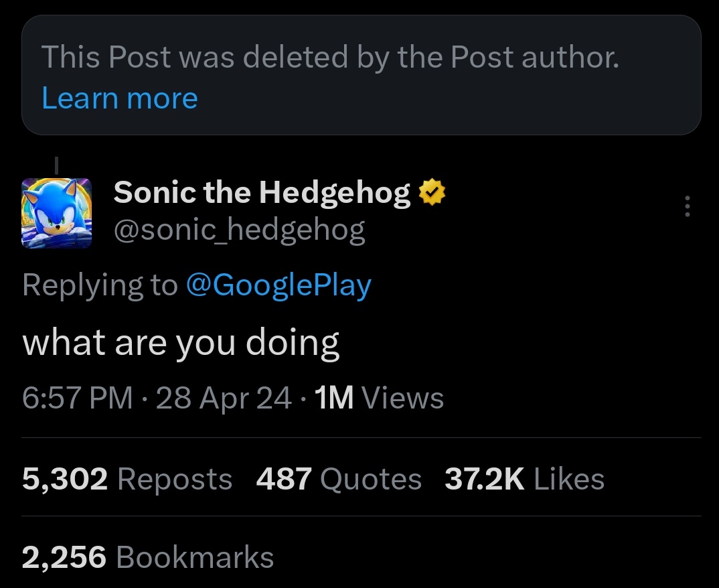This screenshot has width=719, height=588.
Task: Click the deleted post notice text
Action: pyautogui.click(x=330, y=58)
